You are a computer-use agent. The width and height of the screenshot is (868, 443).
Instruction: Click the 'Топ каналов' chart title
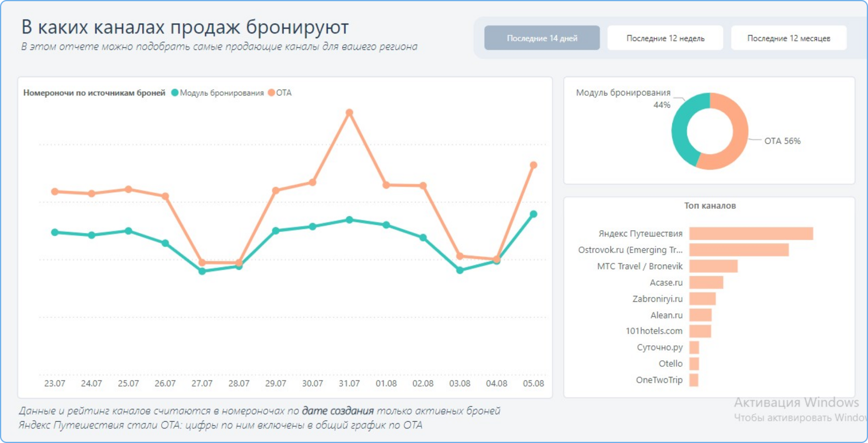point(710,205)
